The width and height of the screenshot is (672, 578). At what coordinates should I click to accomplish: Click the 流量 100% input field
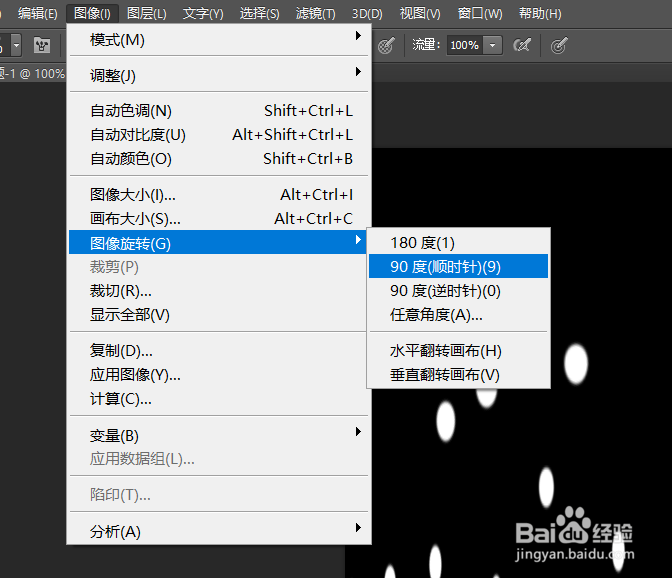pyautogui.click(x=465, y=45)
